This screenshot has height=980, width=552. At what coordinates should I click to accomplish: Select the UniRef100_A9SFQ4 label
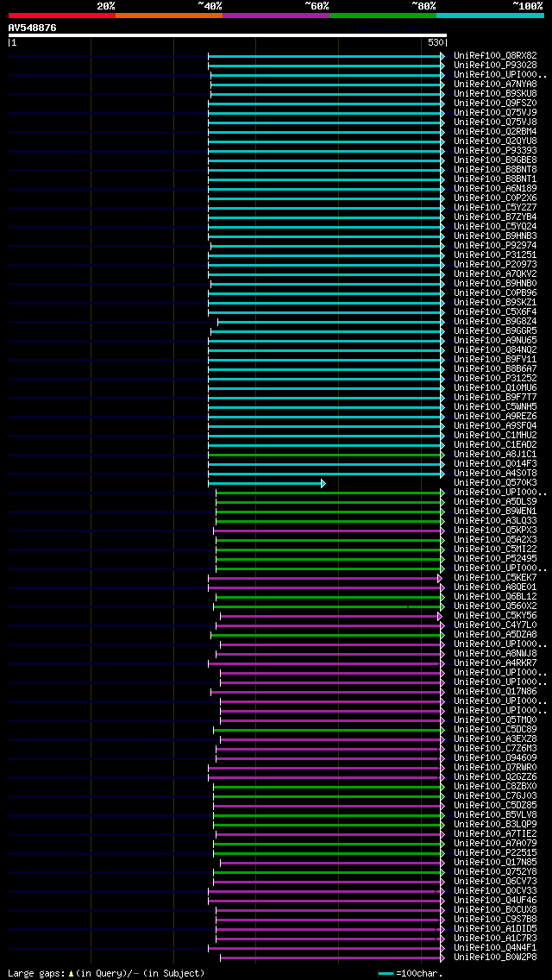pos(495,426)
